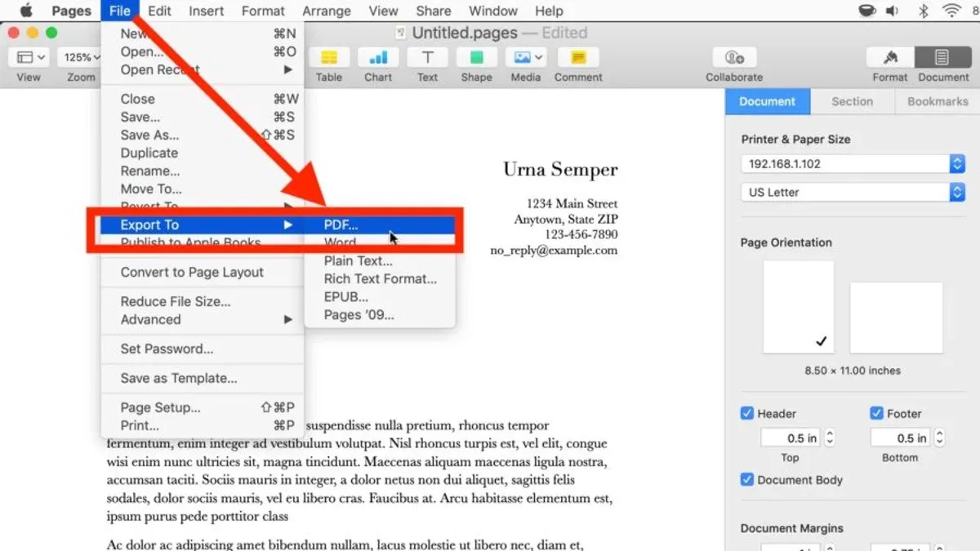Select Convert to Page Layout

pos(202,273)
